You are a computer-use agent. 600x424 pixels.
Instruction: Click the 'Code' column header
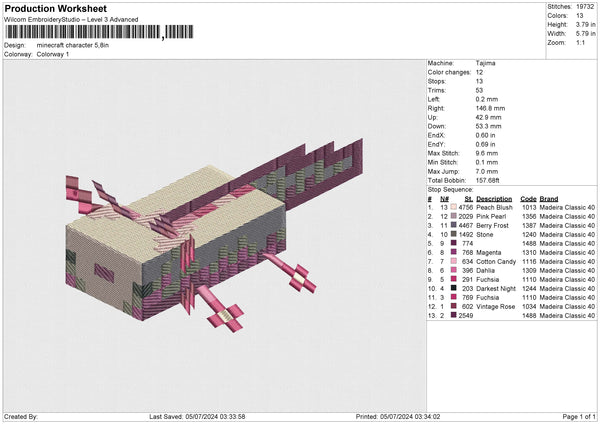[528, 199]
